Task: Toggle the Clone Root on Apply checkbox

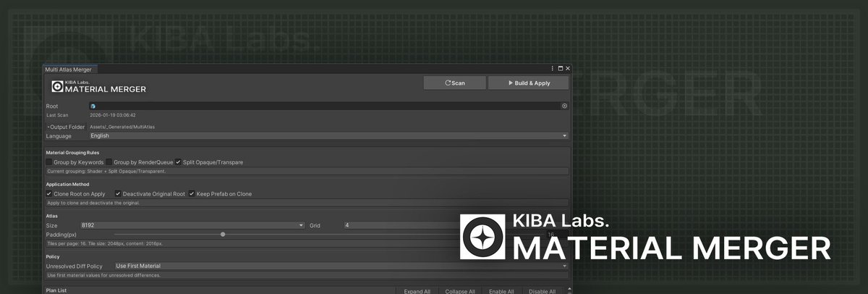Action: [x=49, y=194]
